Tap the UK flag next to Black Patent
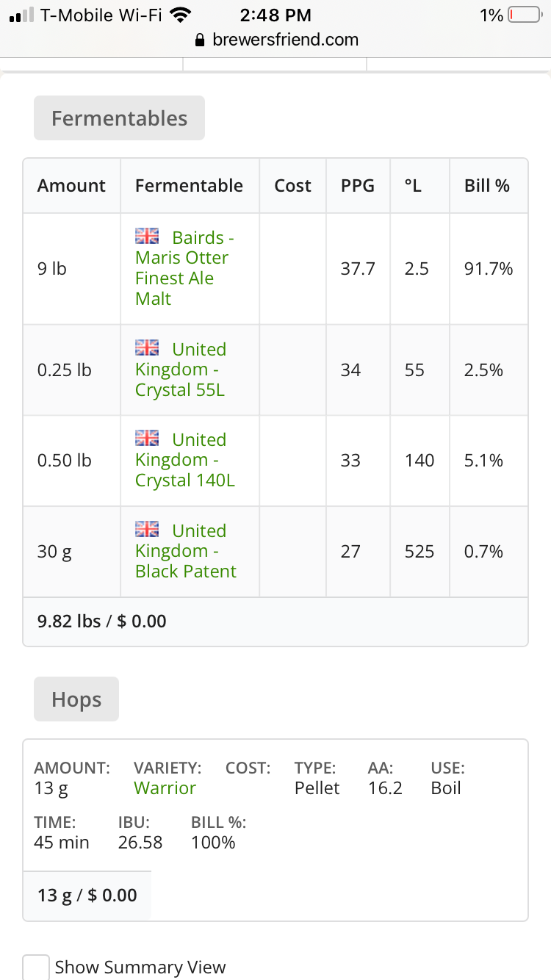The image size is (551, 980). click(x=147, y=529)
